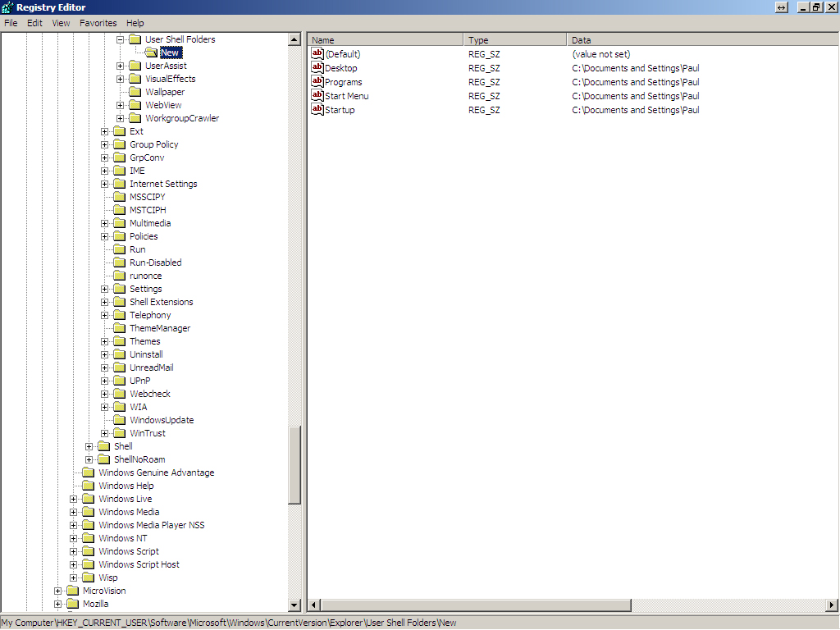Viewport: 840px width, 630px height.
Task: Open the Favorites menu
Action: click(x=98, y=23)
